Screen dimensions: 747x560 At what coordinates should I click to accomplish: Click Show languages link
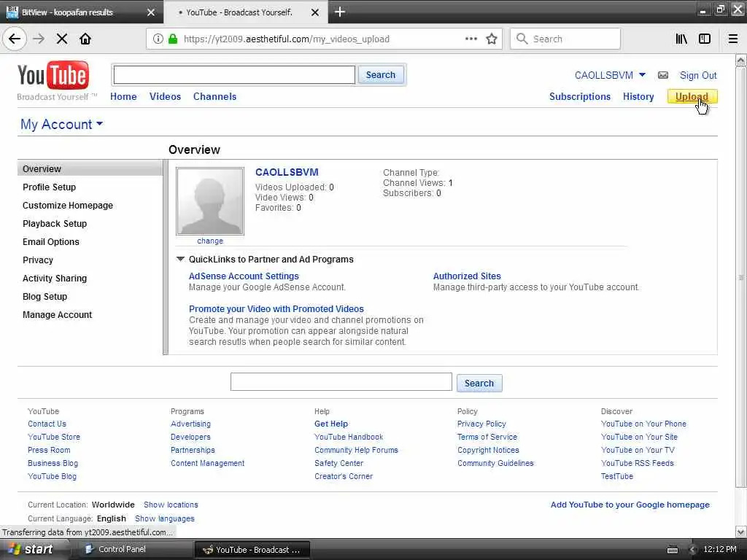click(165, 518)
